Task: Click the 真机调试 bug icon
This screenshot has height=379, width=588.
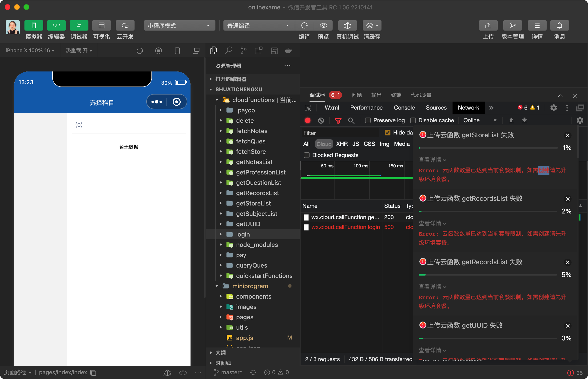Action: pos(347,26)
